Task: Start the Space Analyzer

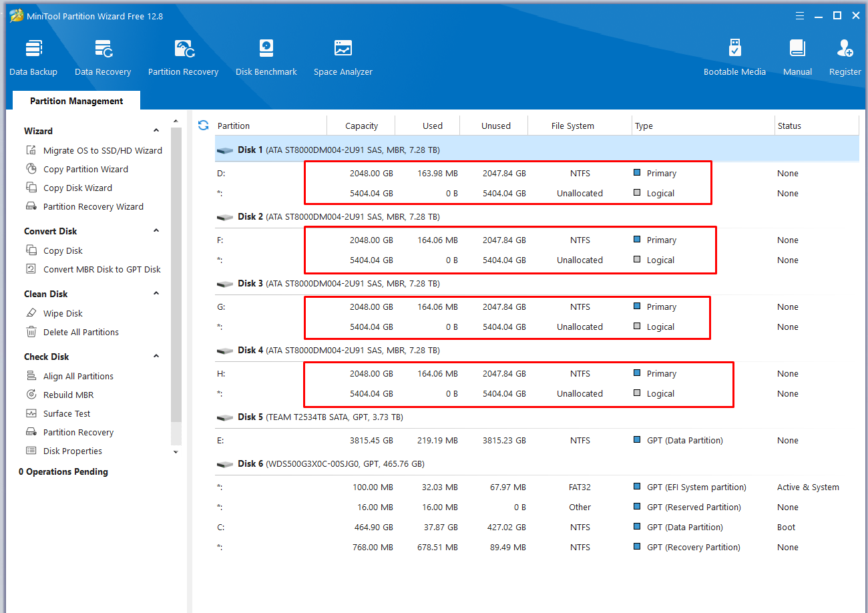Action: coord(343,58)
